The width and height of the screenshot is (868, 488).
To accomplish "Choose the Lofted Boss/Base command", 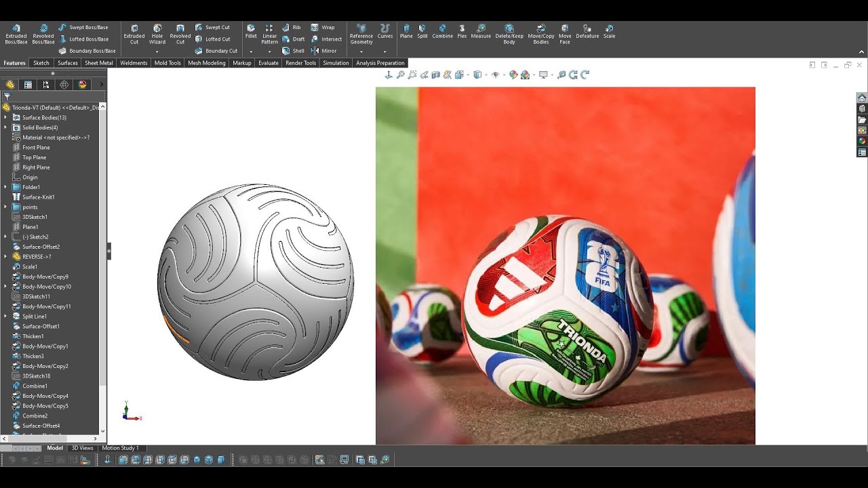I will 83,39.
